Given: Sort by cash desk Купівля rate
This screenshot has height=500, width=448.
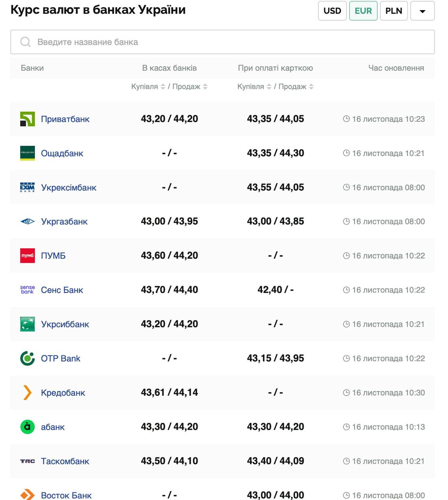Looking at the screenshot, I should (x=163, y=87).
